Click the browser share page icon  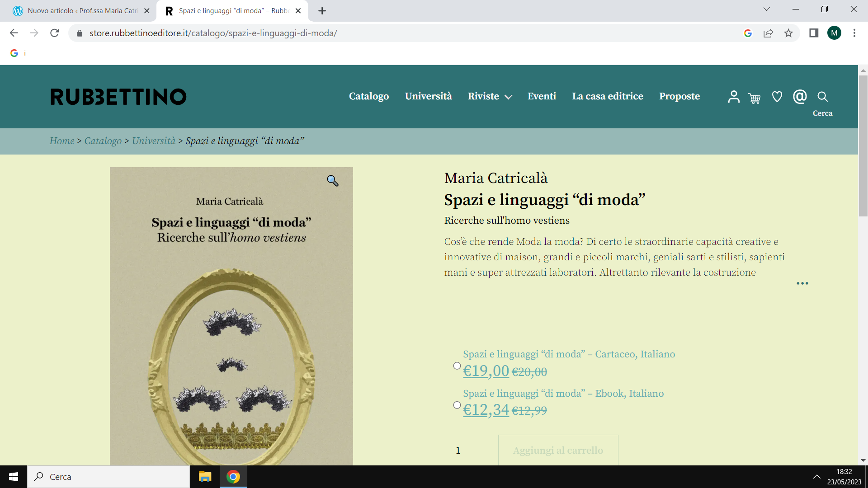(768, 33)
